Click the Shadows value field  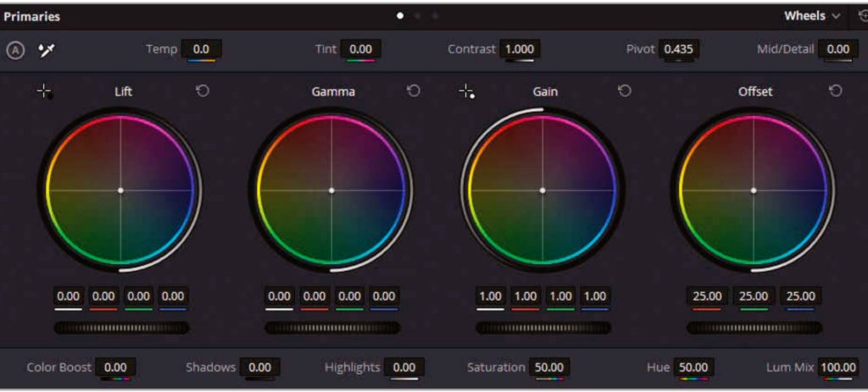(x=259, y=367)
